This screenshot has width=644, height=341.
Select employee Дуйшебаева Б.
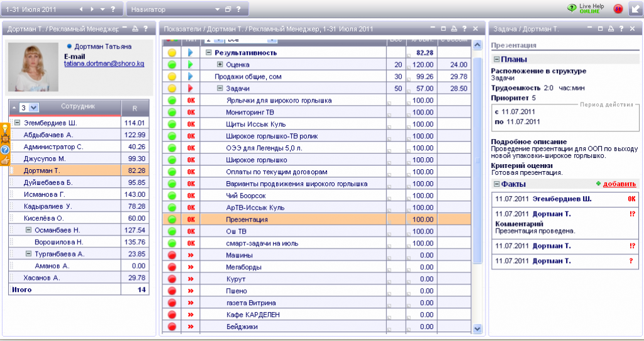[x=48, y=182]
